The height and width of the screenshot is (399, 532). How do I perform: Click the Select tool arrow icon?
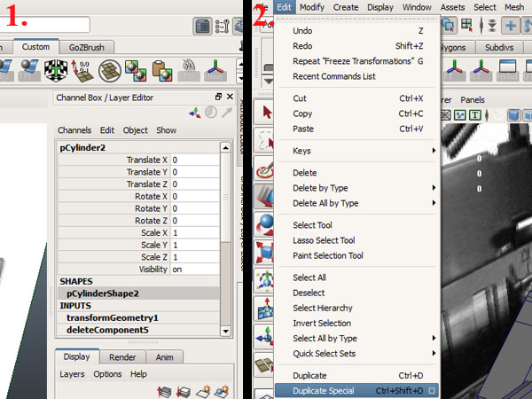(x=264, y=112)
